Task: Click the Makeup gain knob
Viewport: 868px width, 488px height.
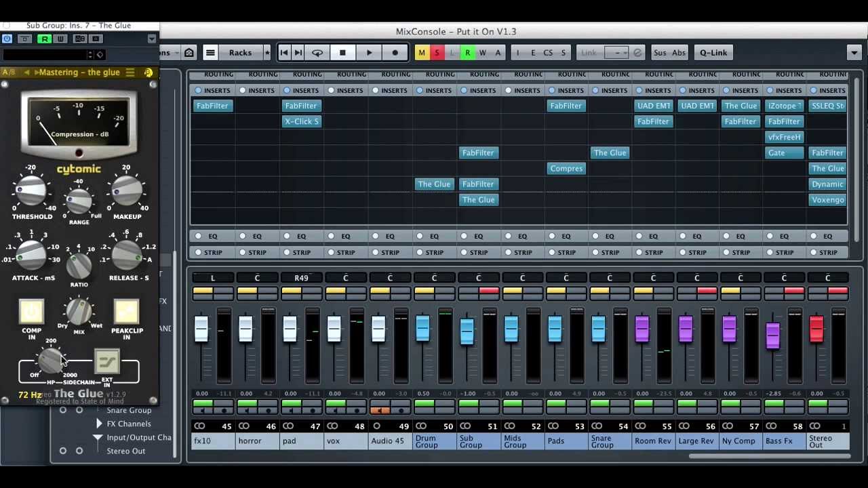Action: (127, 190)
